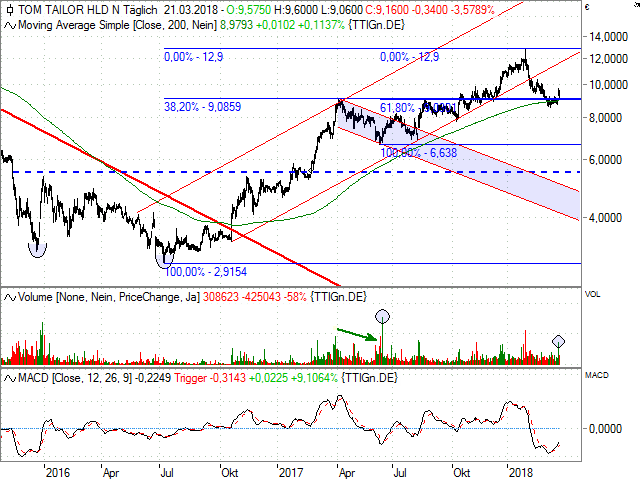The height and width of the screenshot is (480, 640).
Task: Click the {TTIGn.DE} ticker in moving average row
Action: tap(376, 25)
